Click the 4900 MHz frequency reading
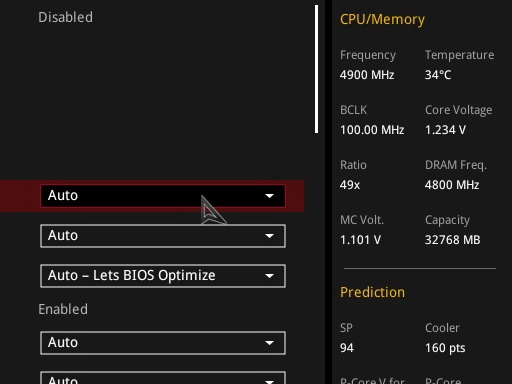 pyautogui.click(x=367, y=75)
